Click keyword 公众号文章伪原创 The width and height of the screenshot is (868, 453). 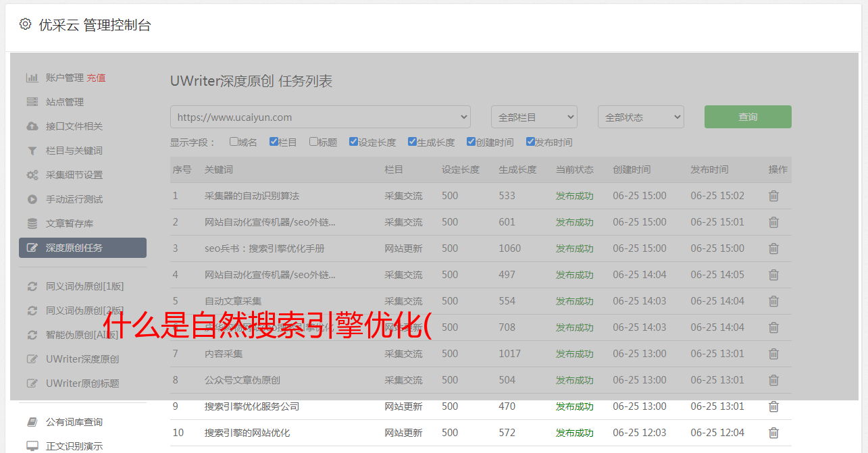(x=242, y=380)
